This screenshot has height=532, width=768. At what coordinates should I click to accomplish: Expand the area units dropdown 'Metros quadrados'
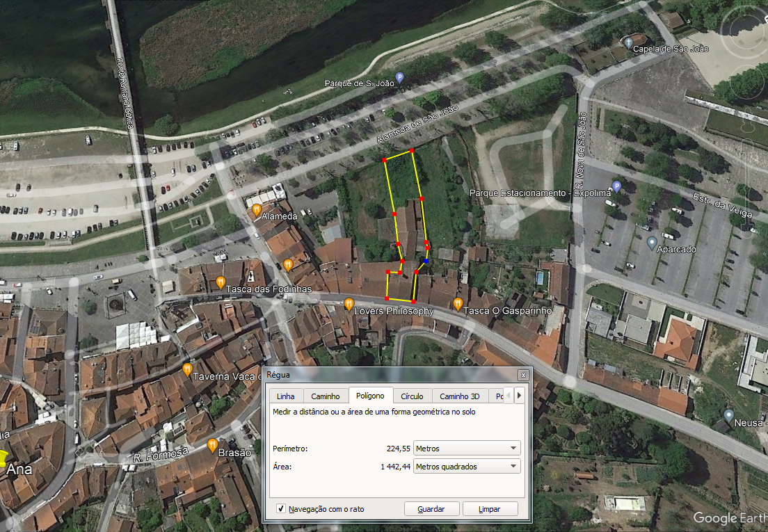tap(466, 467)
